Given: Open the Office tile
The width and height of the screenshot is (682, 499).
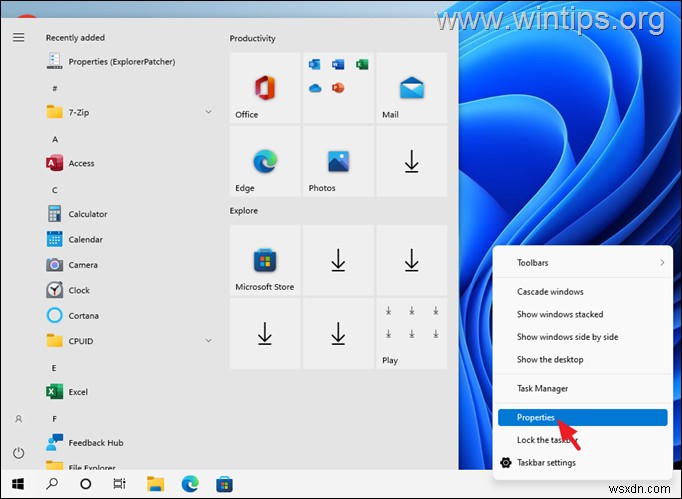Looking at the screenshot, I should tap(265, 87).
